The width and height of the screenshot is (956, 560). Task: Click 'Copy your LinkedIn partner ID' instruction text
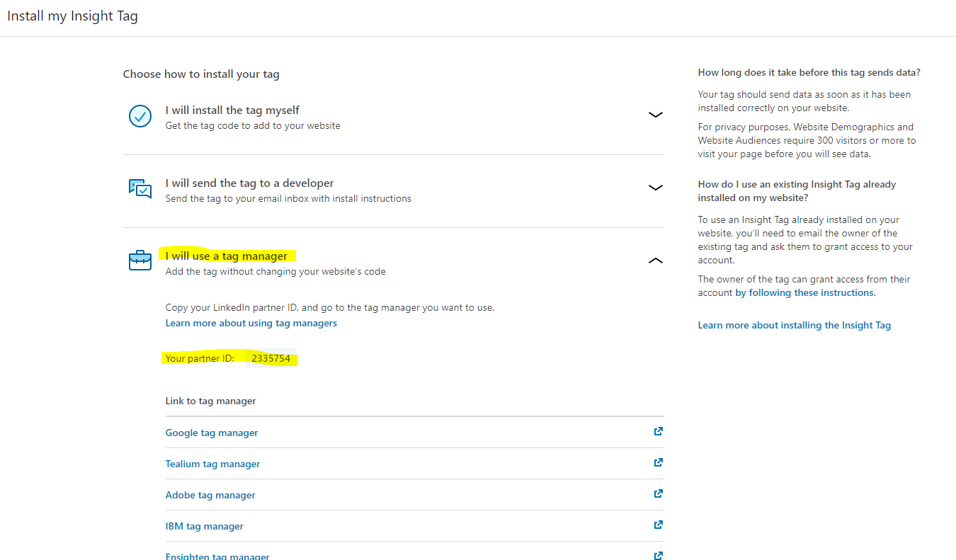point(330,307)
